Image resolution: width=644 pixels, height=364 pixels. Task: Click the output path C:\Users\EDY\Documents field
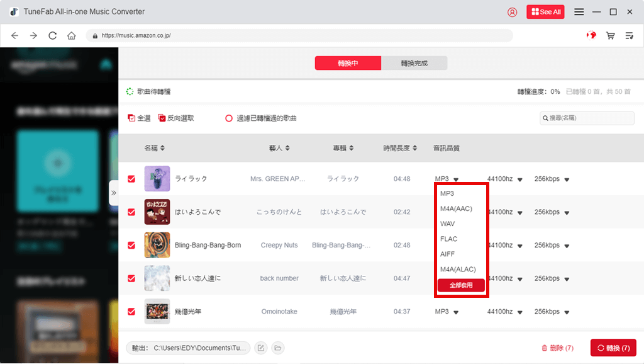click(188, 348)
